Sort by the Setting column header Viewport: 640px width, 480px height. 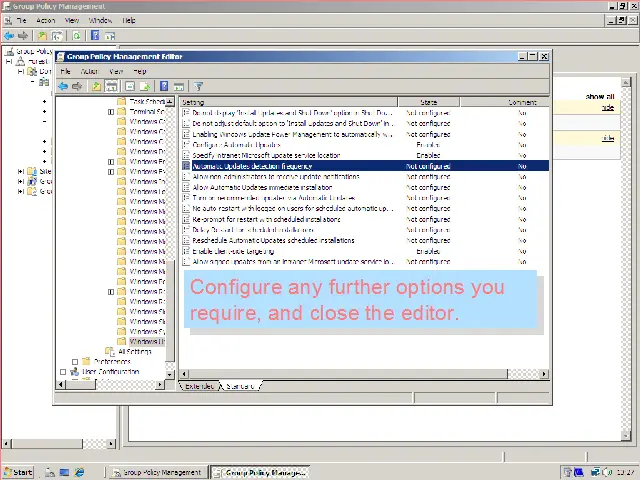pyautogui.click(x=289, y=102)
